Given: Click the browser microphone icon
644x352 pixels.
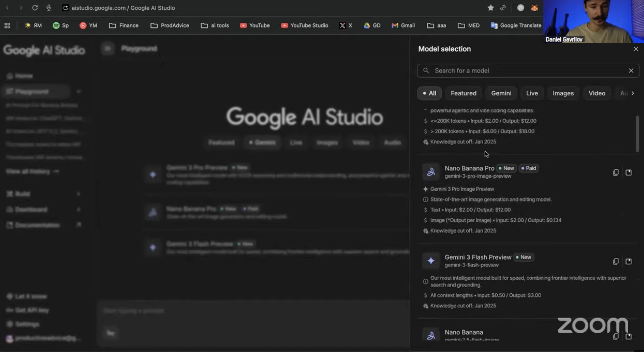Looking at the screenshot, I should (49, 8).
